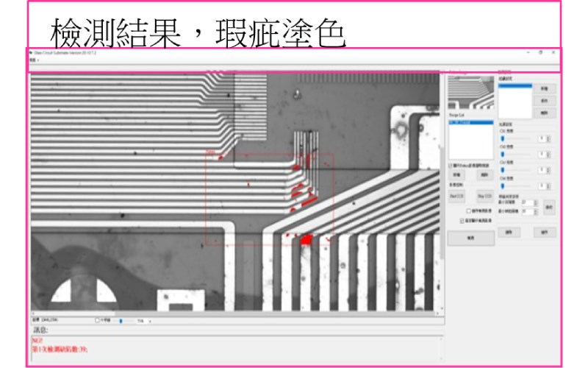Increase the Ch4 value with its spinner arrow
588x368 pixels.
pyautogui.click(x=548, y=184)
